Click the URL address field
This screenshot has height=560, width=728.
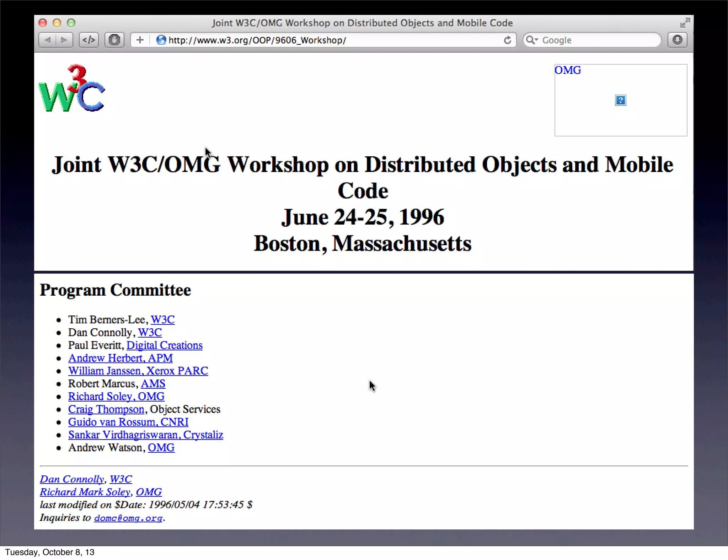tap(320, 40)
